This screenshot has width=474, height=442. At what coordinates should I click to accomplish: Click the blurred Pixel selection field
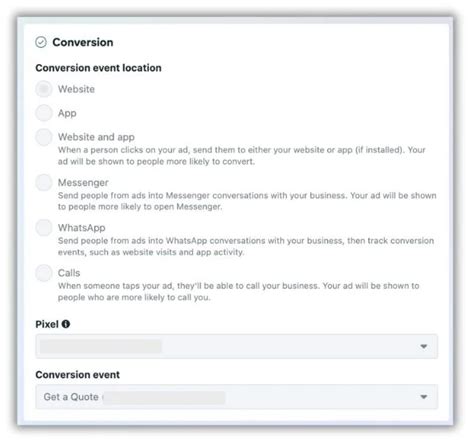237,346
